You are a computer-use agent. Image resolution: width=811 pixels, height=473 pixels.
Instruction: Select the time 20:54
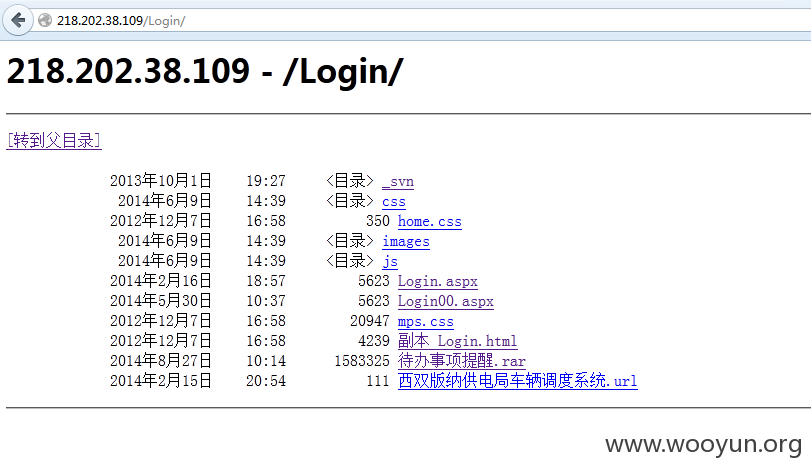click(266, 381)
